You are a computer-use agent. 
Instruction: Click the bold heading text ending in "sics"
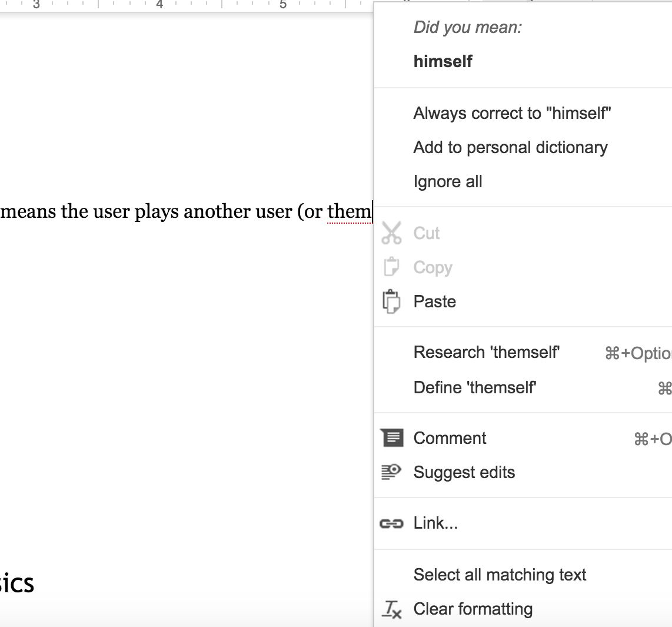click(16, 583)
